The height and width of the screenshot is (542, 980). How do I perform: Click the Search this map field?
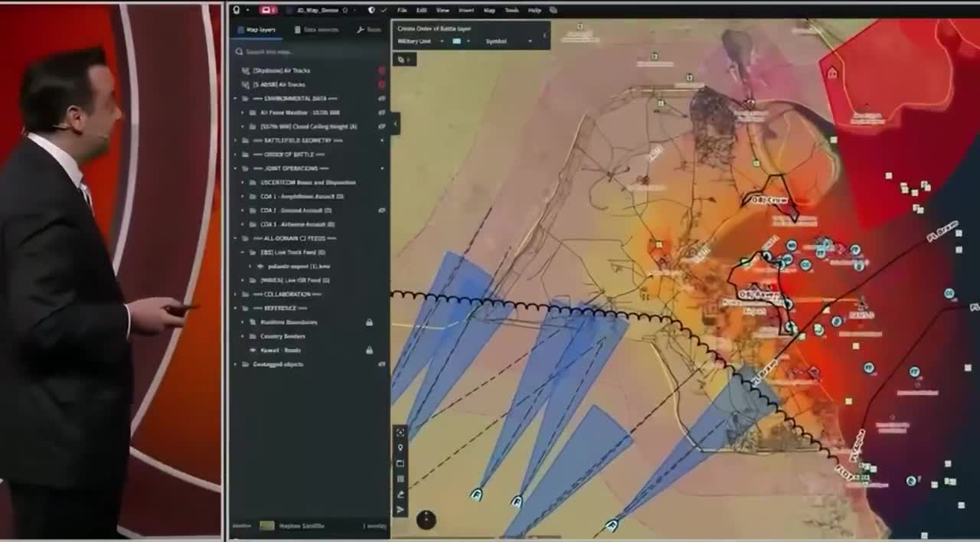pos(309,51)
